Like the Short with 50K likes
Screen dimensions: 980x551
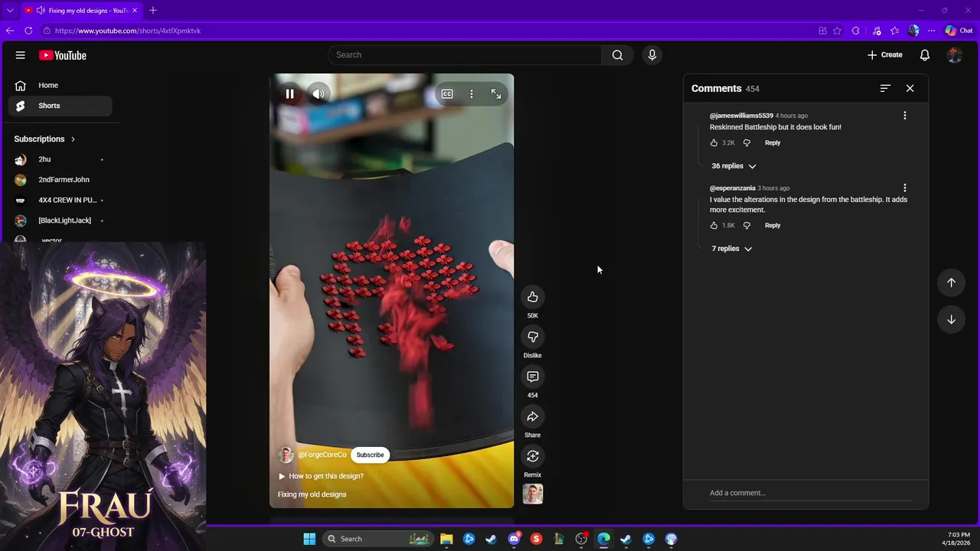[x=533, y=297]
